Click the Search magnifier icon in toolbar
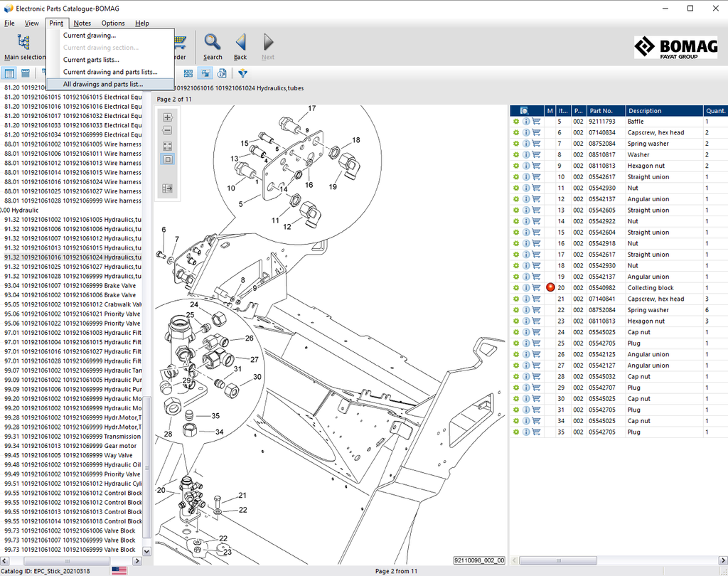This screenshot has width=728, height=576. tap(213, 43)
